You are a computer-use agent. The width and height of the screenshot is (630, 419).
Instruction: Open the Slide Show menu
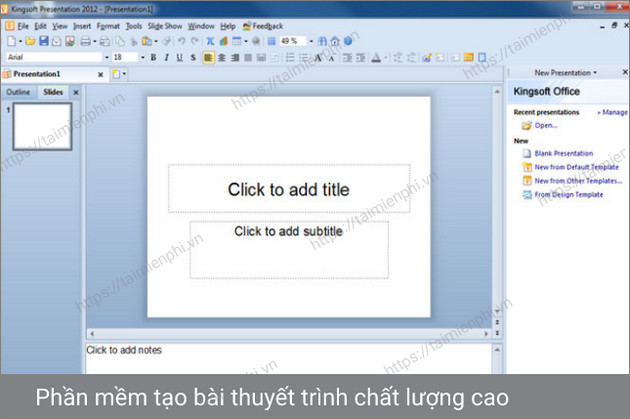click(165, 26)
